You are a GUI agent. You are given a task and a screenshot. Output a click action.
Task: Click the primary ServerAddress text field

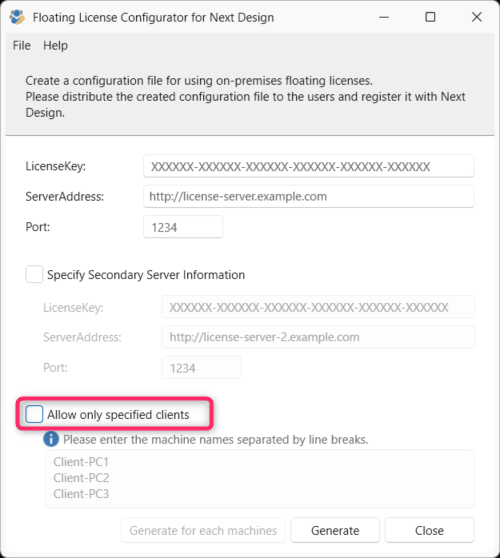[309, 196]
